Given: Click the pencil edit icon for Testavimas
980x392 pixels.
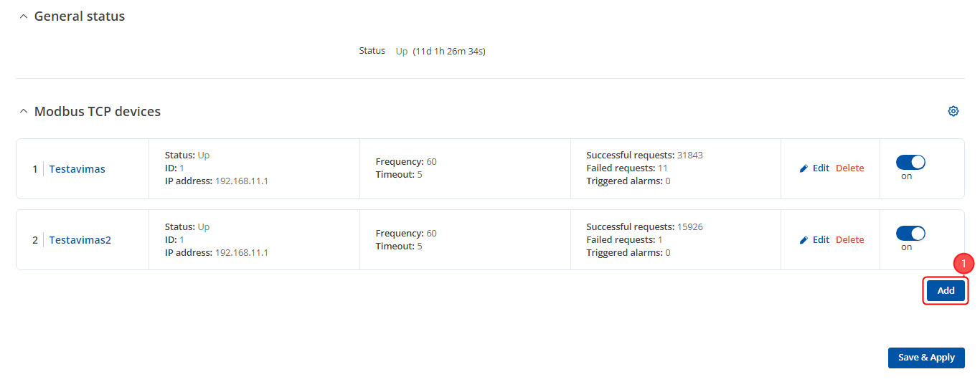Looking at the screenshot, I should tap(804, 168).
